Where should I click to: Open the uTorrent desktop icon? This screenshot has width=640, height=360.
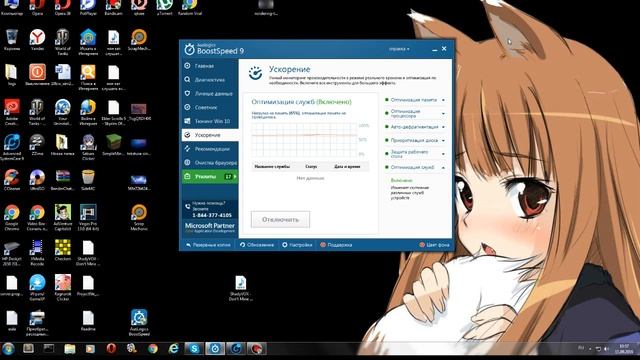point(164,7)
